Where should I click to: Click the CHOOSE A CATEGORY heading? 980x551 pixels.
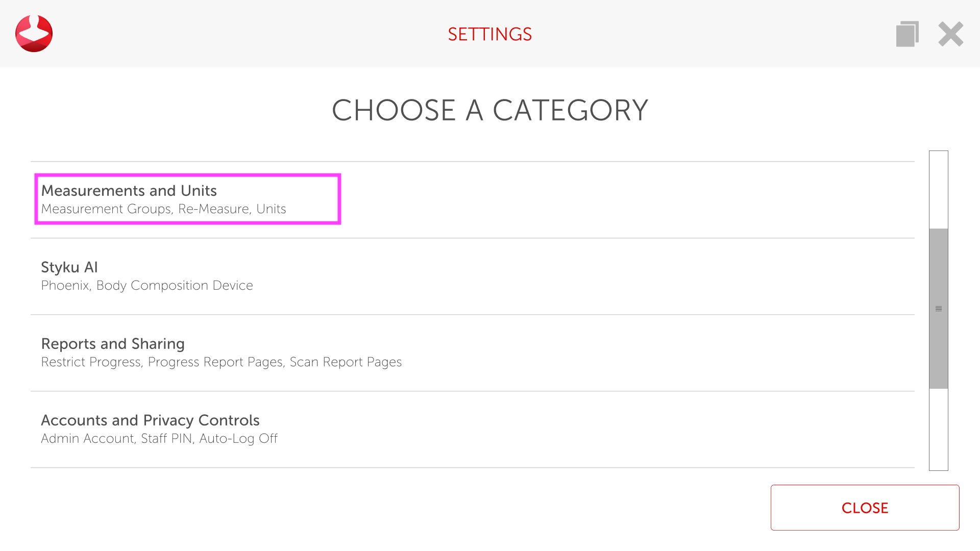(489, 110)
